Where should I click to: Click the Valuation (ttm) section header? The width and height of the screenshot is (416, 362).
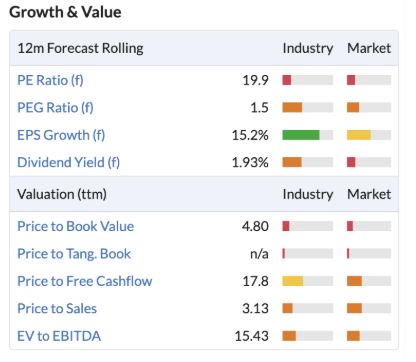point(62,194)
